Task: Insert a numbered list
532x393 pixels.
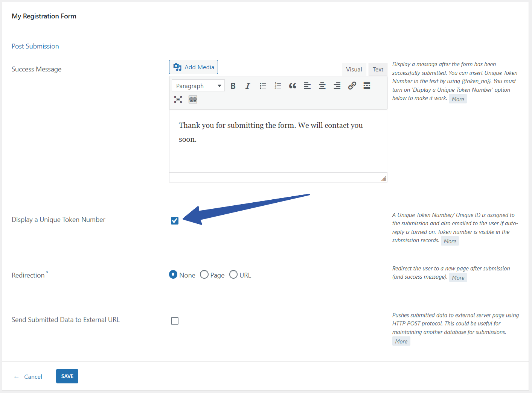Action: (x=278, y=86)
